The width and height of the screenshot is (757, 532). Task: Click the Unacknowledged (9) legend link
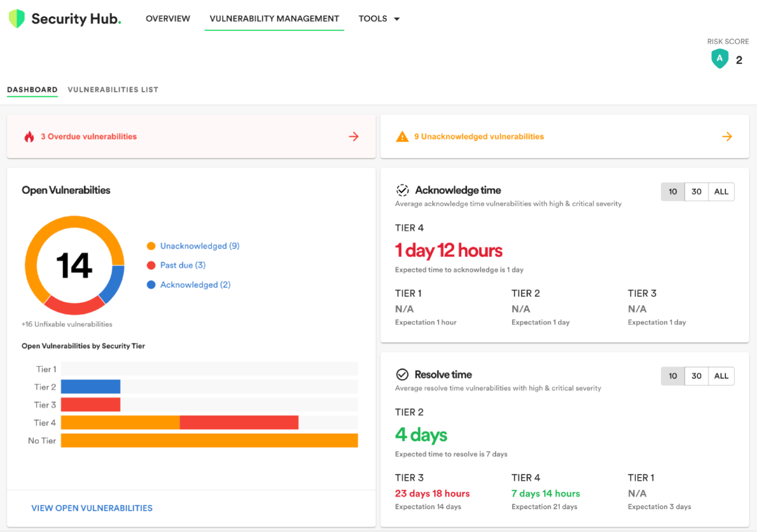click(200, 246)
